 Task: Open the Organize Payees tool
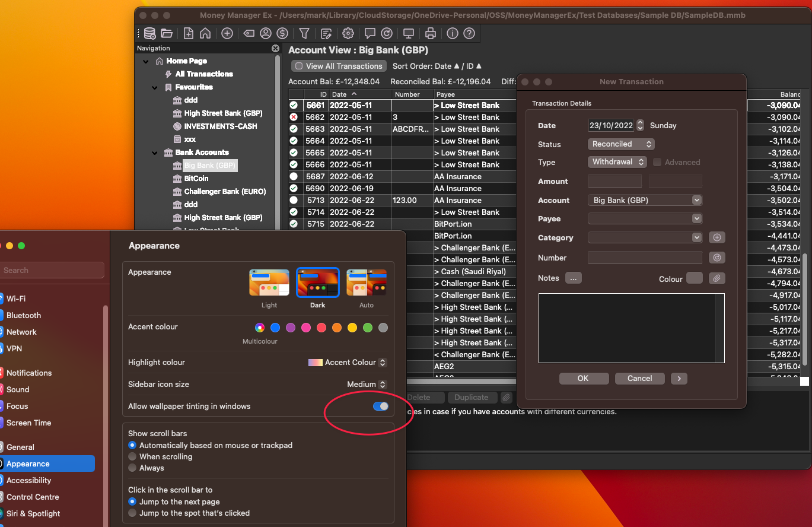(265, 33)
